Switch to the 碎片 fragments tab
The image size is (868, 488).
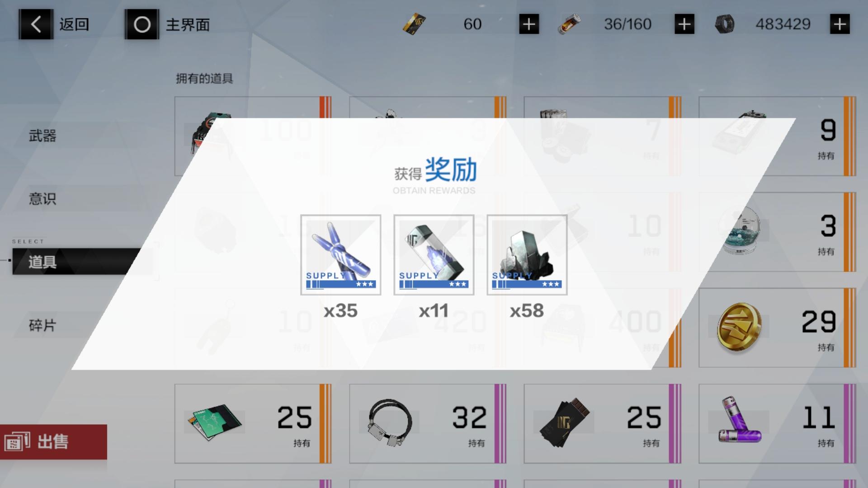point(42,325)
